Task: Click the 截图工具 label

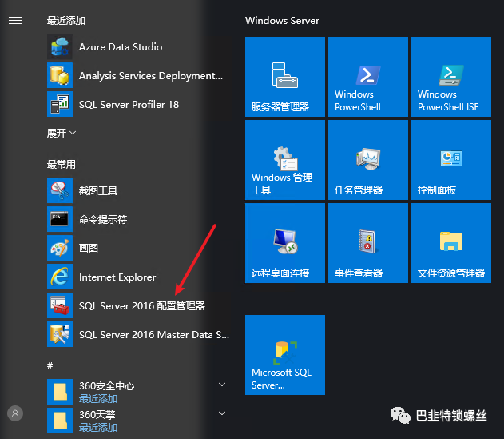Action: pos(98,191)
